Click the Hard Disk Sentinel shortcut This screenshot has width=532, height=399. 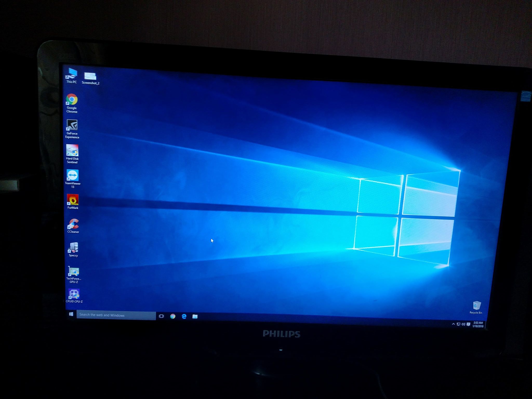[x=72, y=151]
